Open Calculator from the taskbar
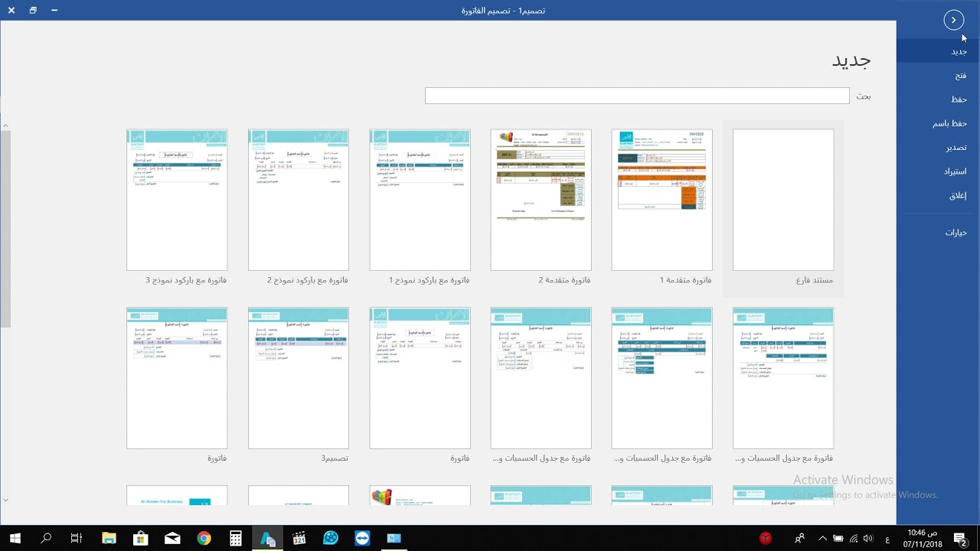Viewport: 980px width, 551px height. [x=236, y=539]
